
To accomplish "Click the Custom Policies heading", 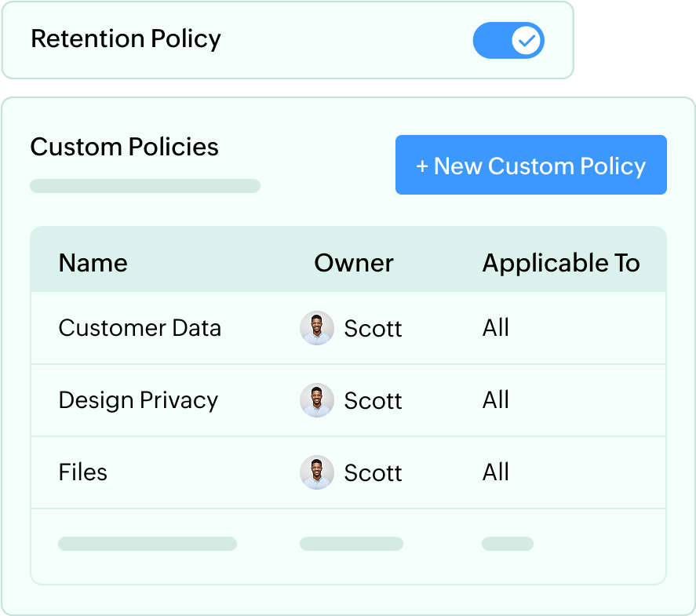I will coord(124,147).
